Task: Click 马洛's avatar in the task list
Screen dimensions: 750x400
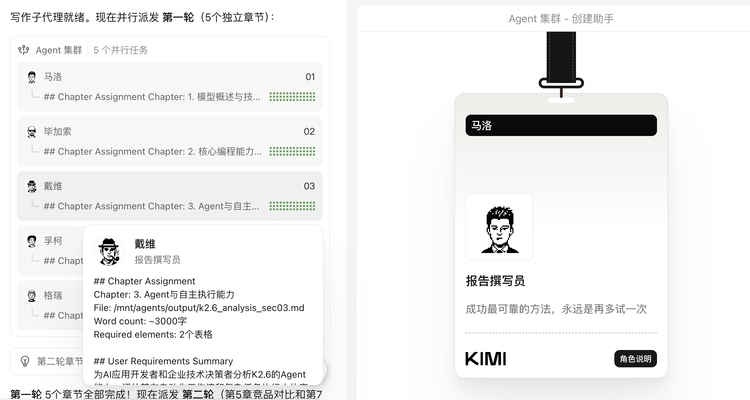Action: 32,77
